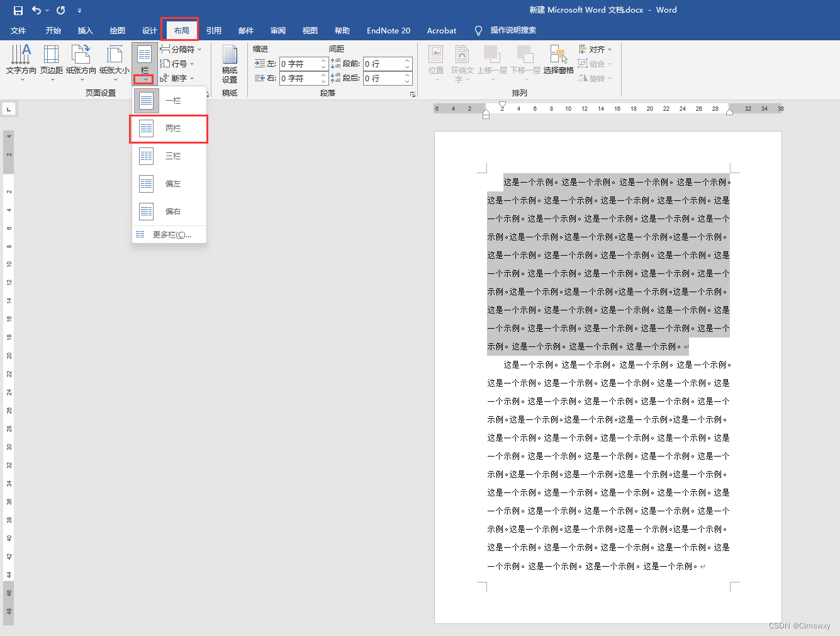Choose 一栏 single column option
840x636 pixels.
[169, 101]
